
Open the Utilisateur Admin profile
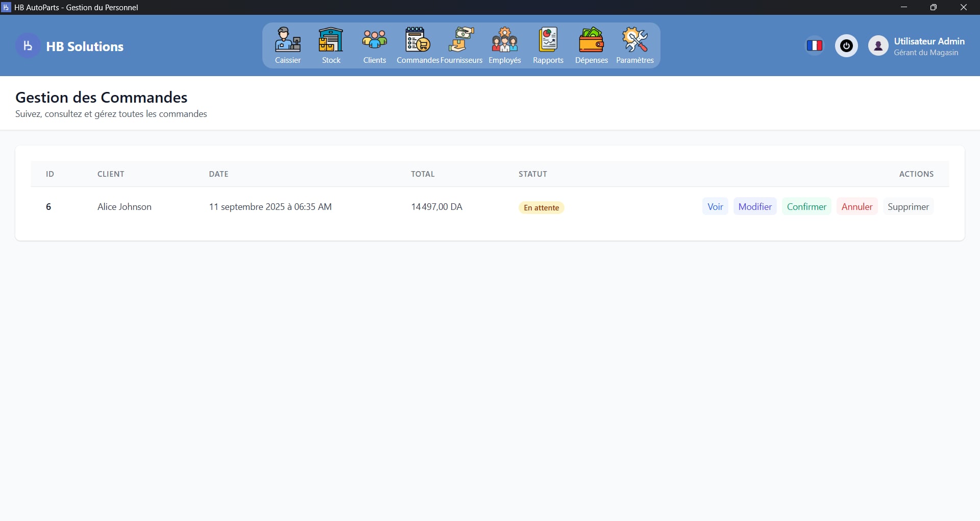pos(916,45)
